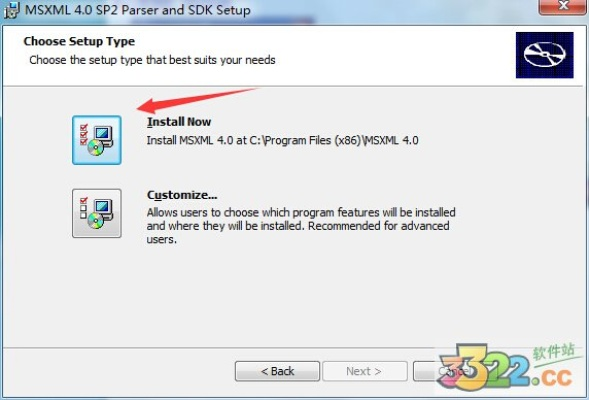The image size is (589, 400).
Task: Select the bold 'Customize...' label
Action: [182, 195]
